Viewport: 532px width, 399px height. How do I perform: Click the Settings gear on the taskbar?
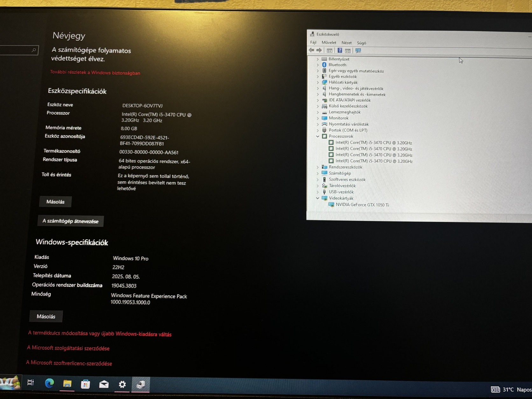point(122,385)
